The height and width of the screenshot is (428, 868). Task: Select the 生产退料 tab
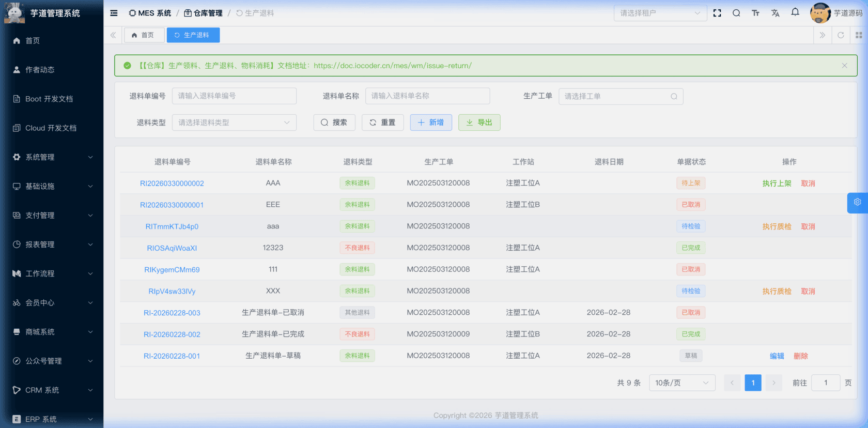click(193, 35)
